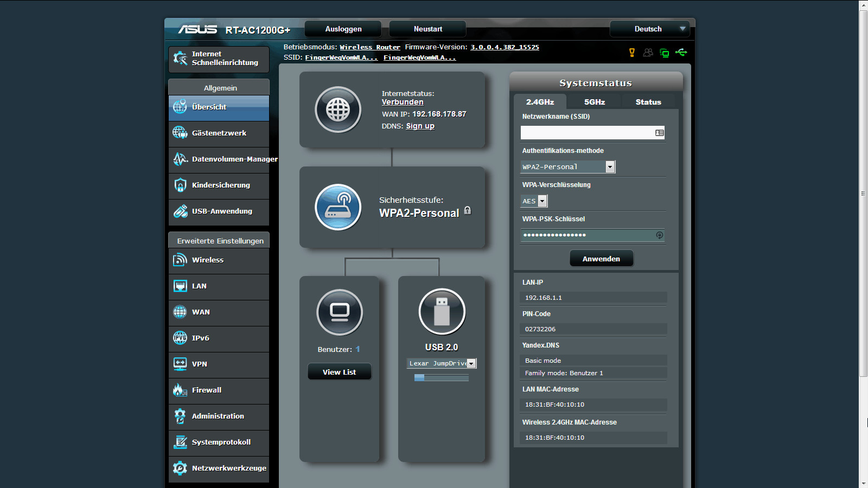
Task: Open Gästenetzwerk in the sidebar
Action: (219, 133)
